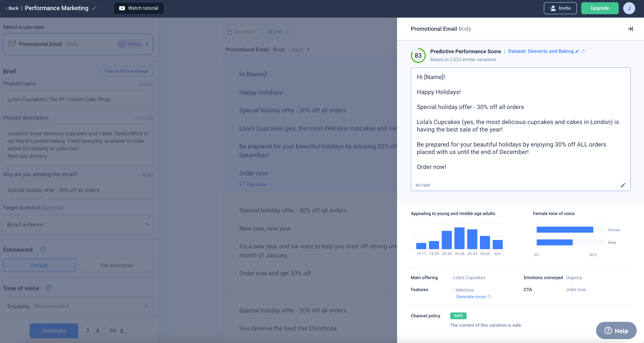644x343 pixels.
Task: Open the Tone of voice help tooltip
Action: click(x=49, y=288)
